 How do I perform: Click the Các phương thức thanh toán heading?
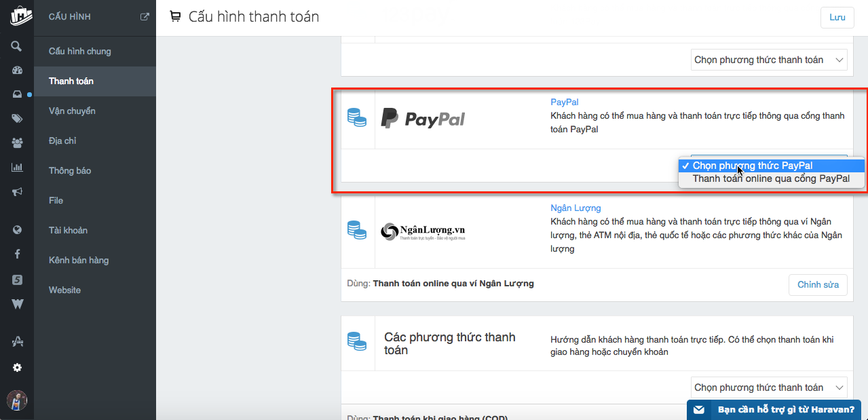[450, 343]
